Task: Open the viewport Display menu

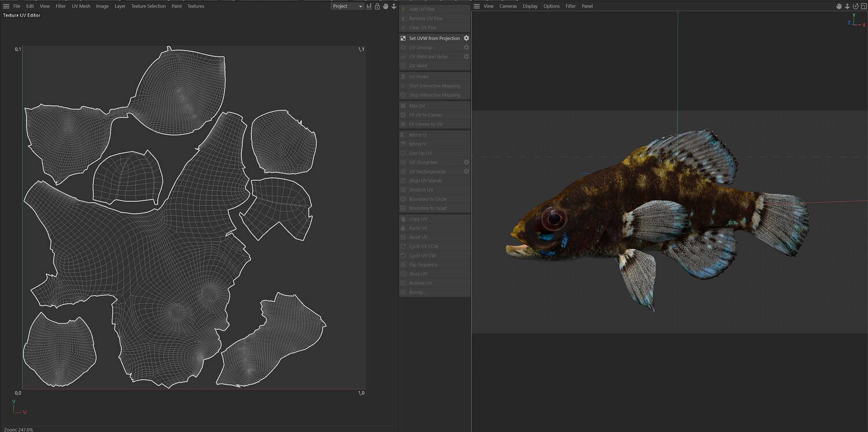Action: (x=530, y=6)
